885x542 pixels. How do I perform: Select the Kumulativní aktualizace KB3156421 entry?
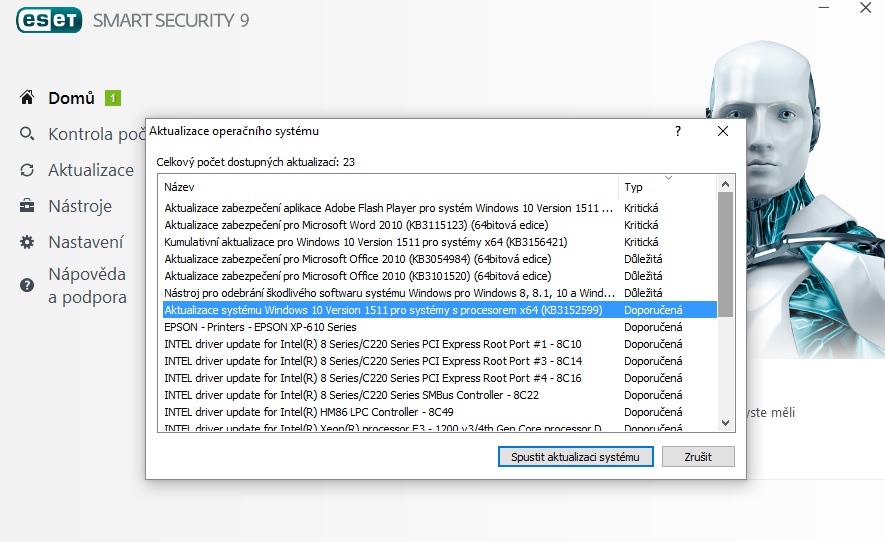(365, 242)
